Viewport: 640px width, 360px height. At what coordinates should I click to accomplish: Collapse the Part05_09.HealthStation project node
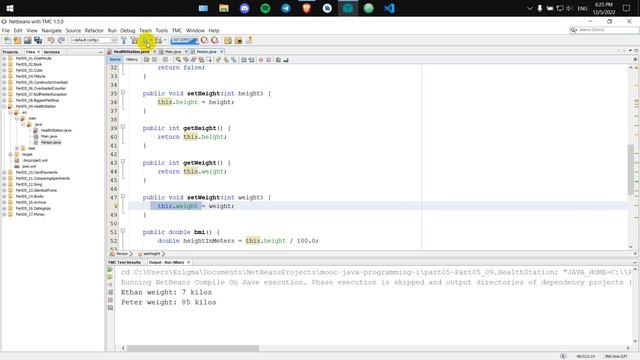tap(4, 107)
